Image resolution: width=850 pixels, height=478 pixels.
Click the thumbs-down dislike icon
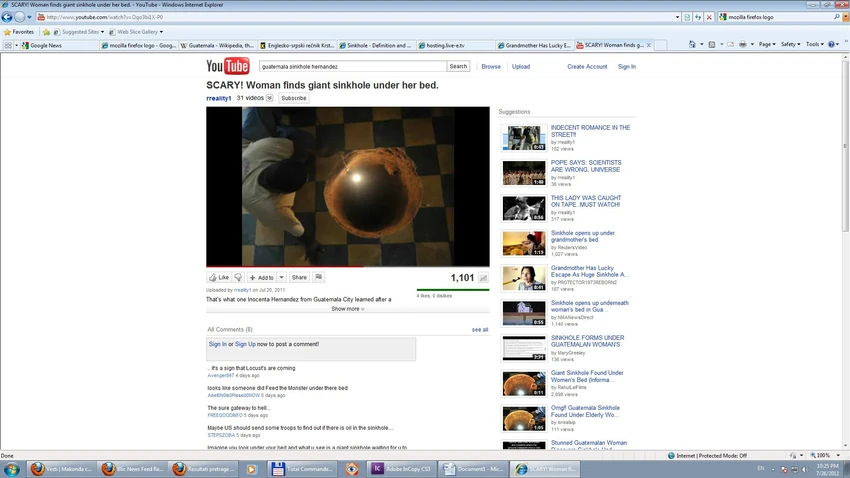click(x=238, y=277)
